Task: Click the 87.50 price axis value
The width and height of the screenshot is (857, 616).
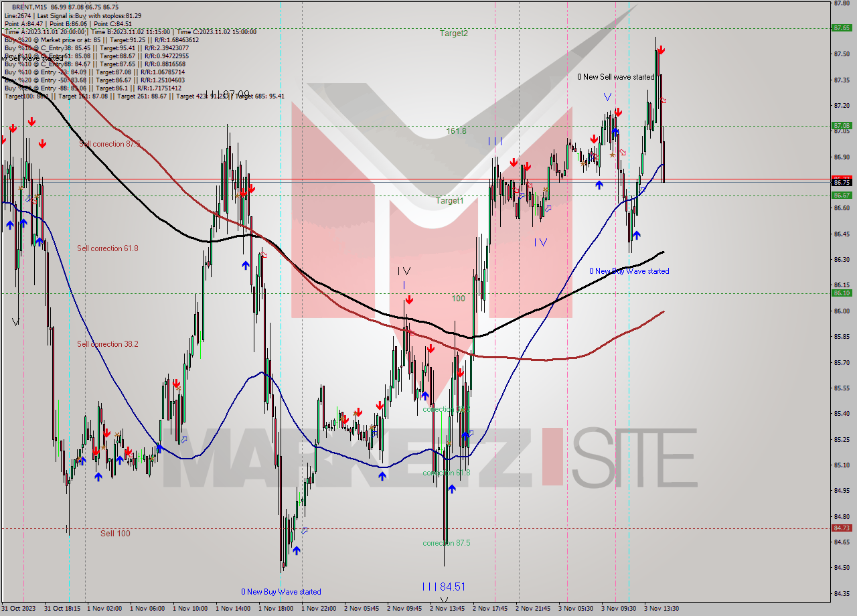Action: [x=842, y=54]
